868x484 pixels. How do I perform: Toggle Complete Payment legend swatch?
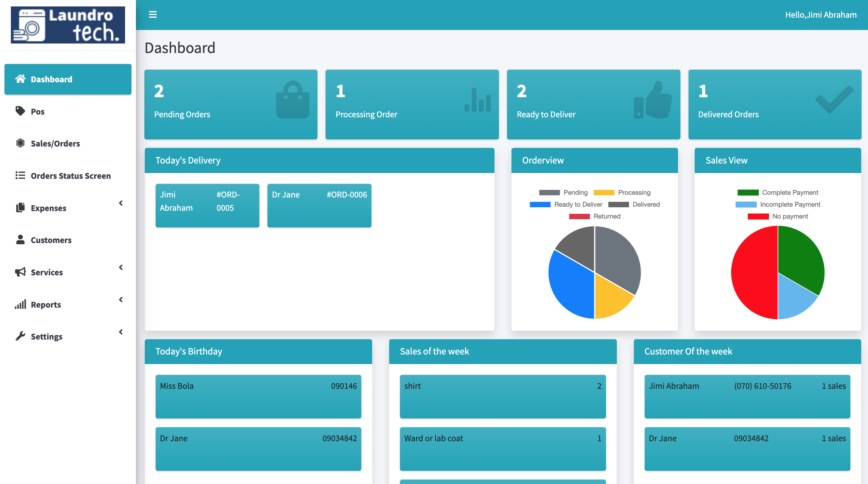pyautogui.click(x=748, y=192)
